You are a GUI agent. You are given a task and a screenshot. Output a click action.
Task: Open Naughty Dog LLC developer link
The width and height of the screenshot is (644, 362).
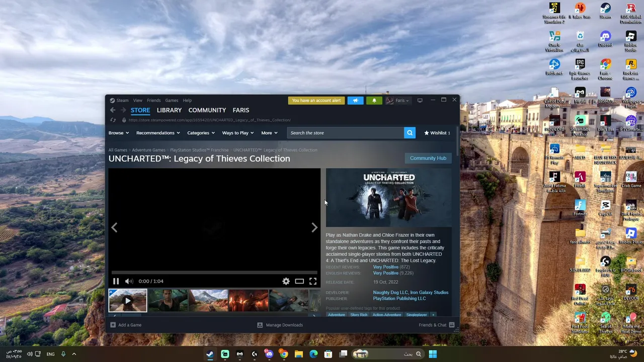(390, 293)
